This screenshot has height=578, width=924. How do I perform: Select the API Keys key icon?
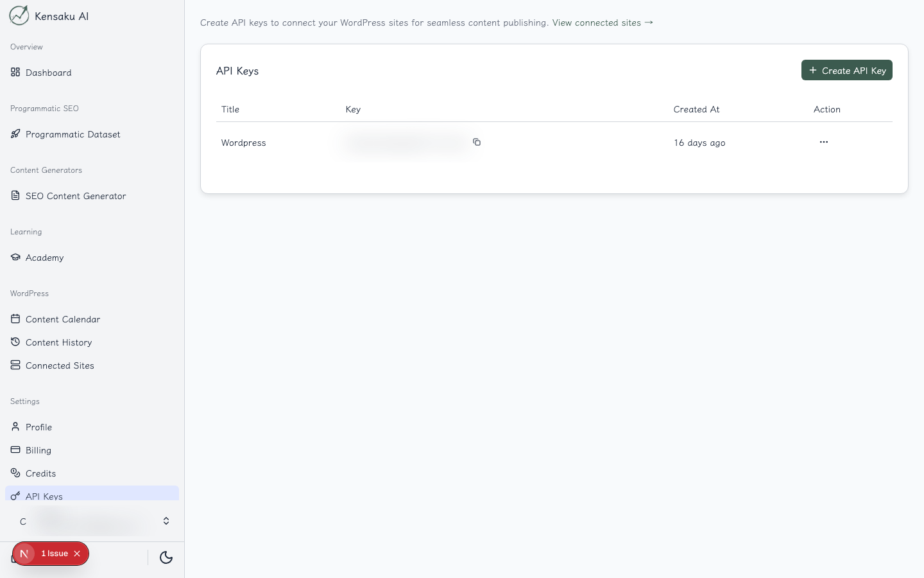[15, 496]
